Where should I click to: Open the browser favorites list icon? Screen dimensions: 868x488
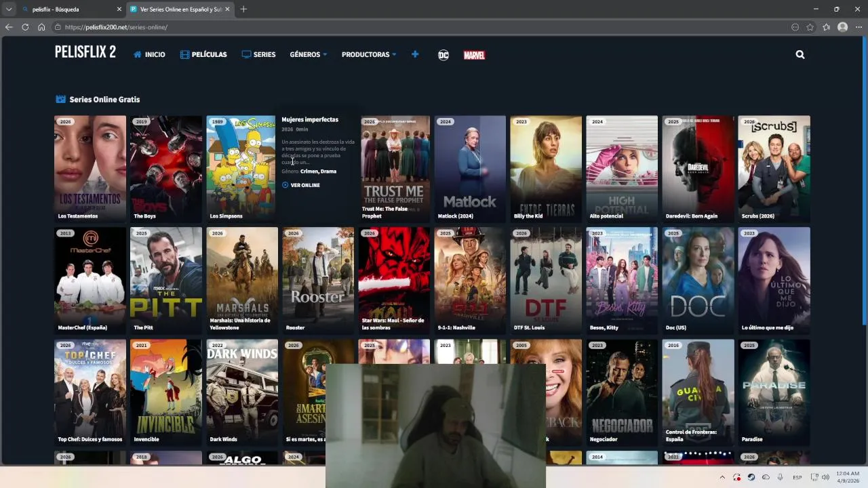(x=826, y=27)
